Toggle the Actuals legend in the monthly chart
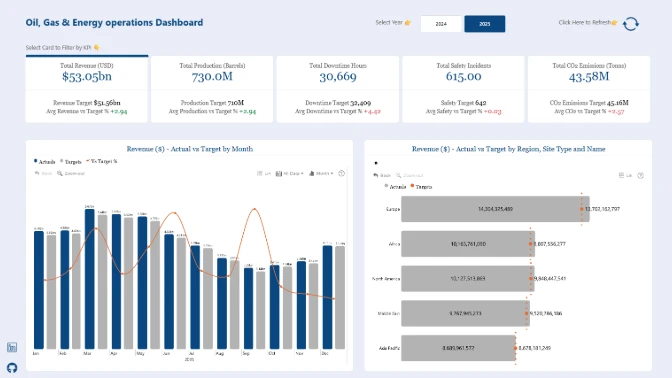672x378 pixels. pyautogui.click(x=45, y=162)
